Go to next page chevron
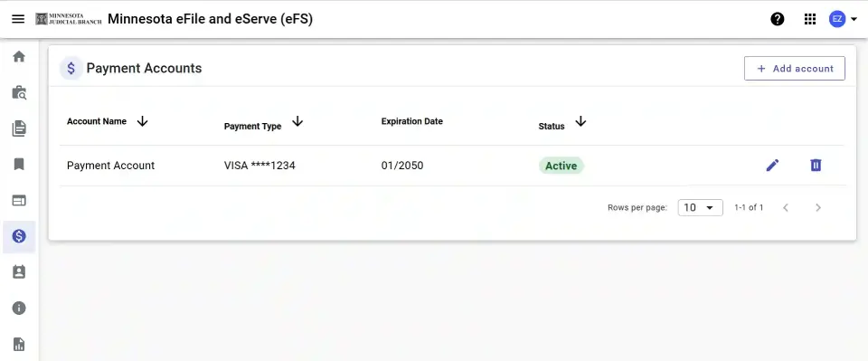 pos(818,207)
